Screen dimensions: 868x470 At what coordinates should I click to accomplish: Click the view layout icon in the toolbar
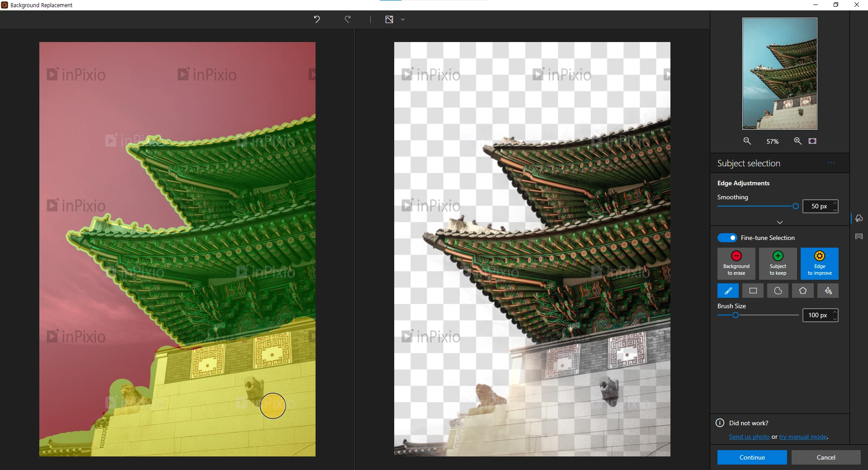[x=389, y=19]
